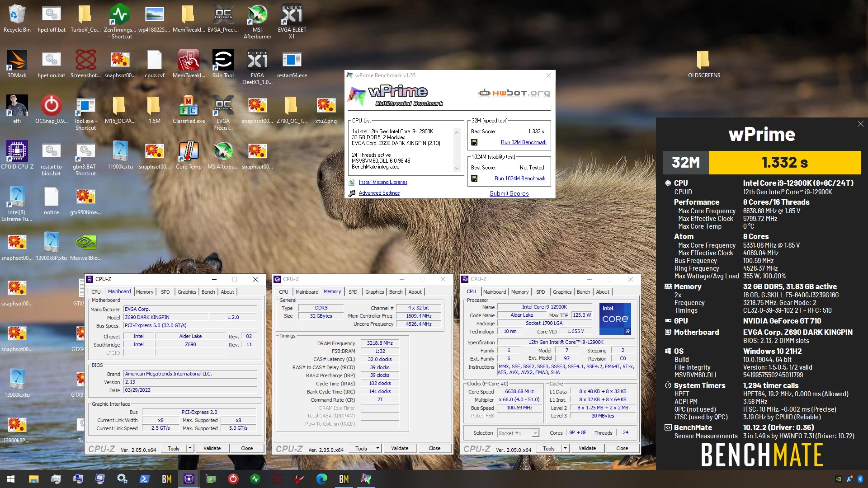Click the CPU List scroll down arrow
Screen dimensions: 868x488
457,169
